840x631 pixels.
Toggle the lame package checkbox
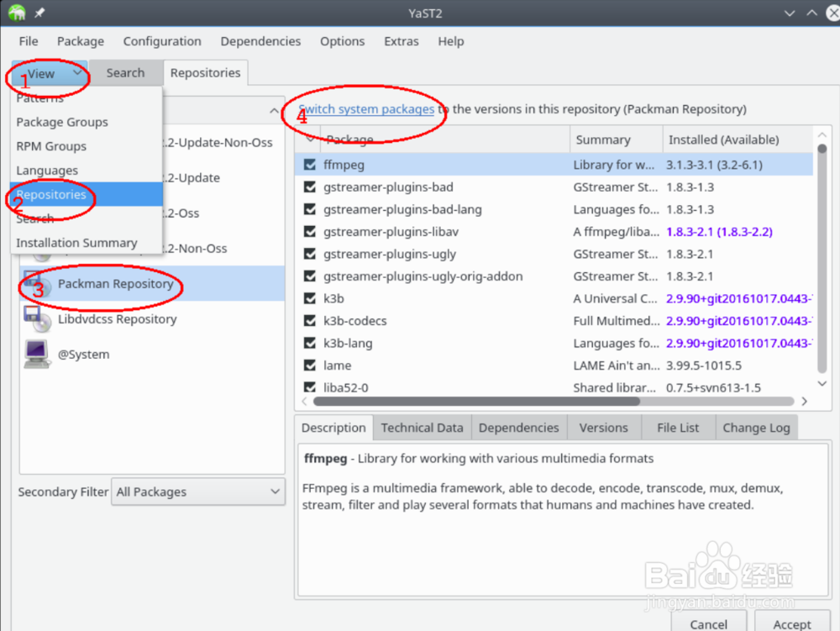point(310,365)
